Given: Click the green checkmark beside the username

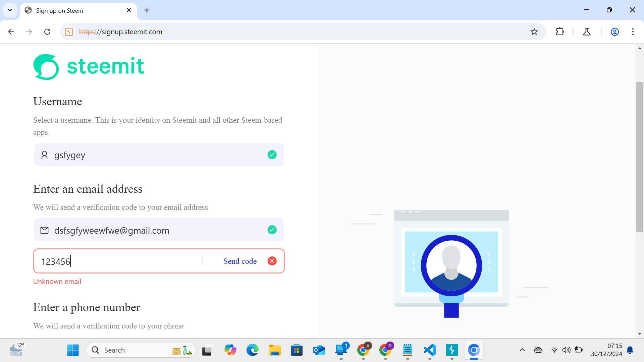Looking at the screenshot, I should coord(272,155).
